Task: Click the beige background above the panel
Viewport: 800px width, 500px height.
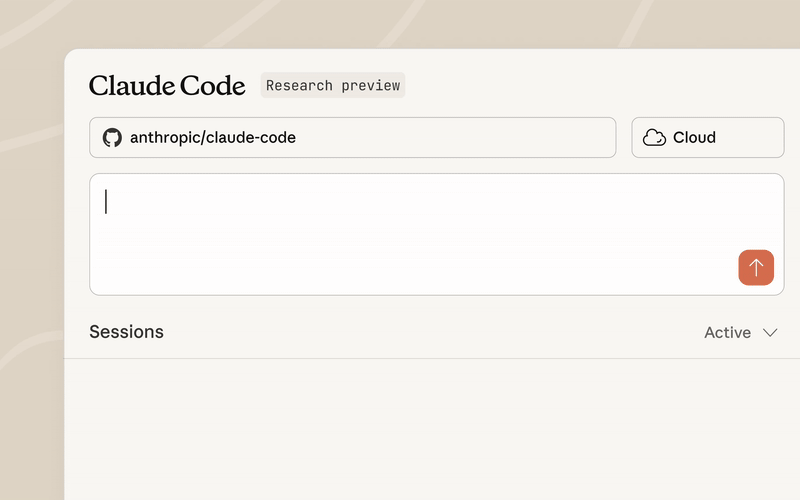Action: pos(400,22)
